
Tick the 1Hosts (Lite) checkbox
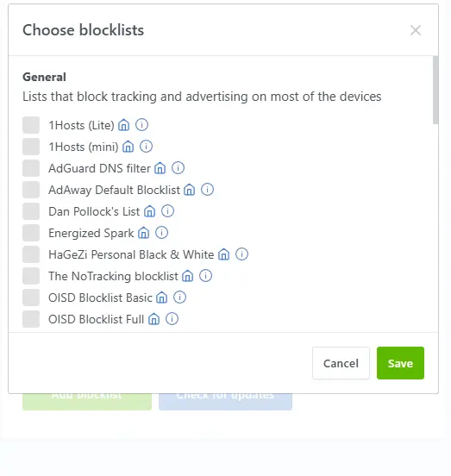click(31, 125)
